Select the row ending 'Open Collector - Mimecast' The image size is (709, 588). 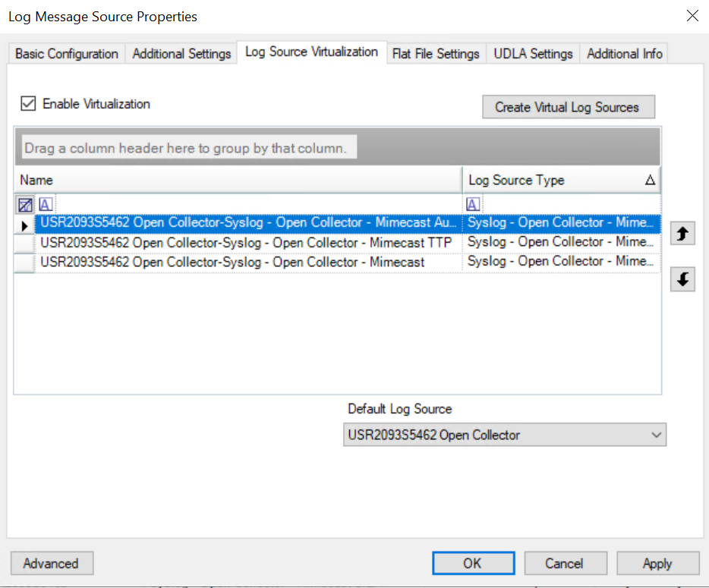click(x=248, y=263)
